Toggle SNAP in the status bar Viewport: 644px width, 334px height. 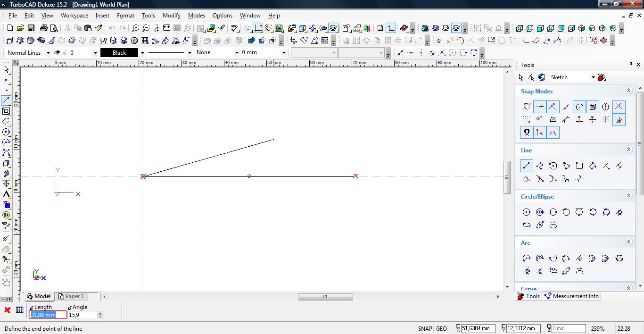(x=424, y=329)
